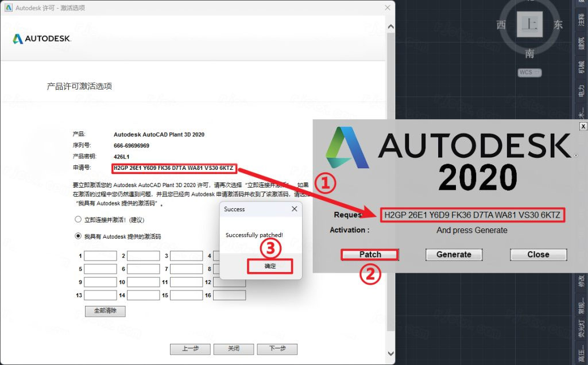Switch to the 荧光灯 tool palette tab
The height and width of the screenshot is (365, 588).
tap(581, 329)
